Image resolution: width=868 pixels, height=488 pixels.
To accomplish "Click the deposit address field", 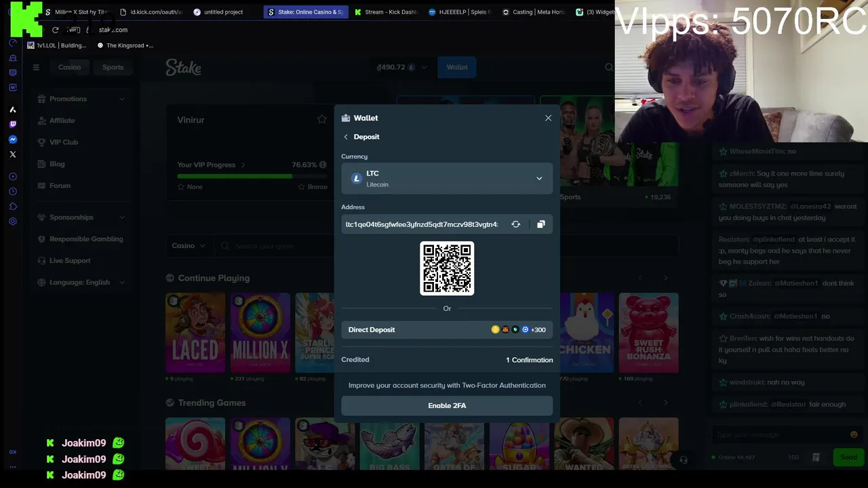I will (422, 224).
